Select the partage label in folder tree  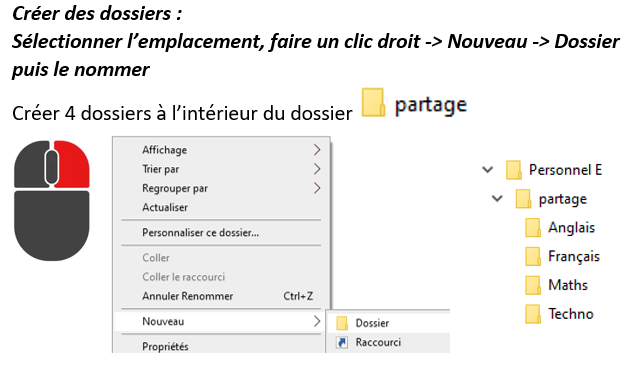tap(563, 199)
